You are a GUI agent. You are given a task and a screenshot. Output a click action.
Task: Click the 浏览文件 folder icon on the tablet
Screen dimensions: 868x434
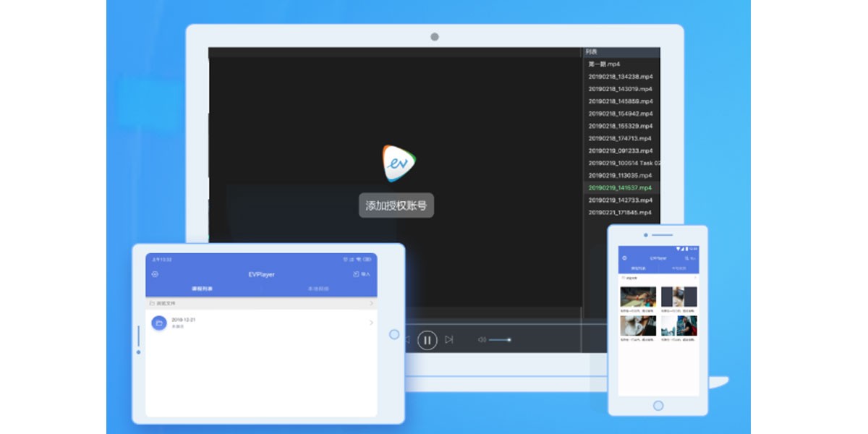[151, 303]
